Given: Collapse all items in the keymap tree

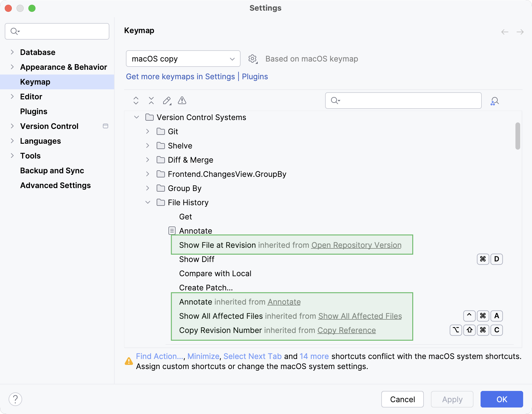Looking at the screenshot, I should click(151, 101).
